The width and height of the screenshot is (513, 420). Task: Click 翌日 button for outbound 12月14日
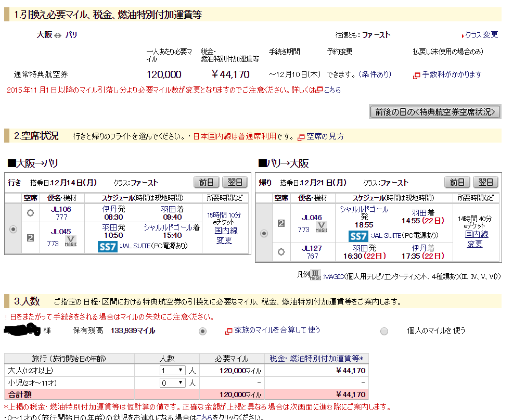point(235,182)
